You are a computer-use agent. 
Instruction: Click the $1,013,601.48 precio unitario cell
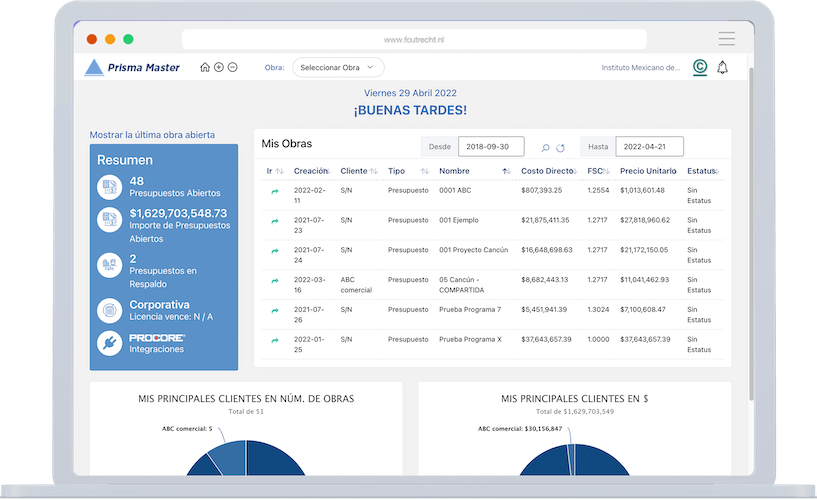pyautogui.click(x=642, y=190)
